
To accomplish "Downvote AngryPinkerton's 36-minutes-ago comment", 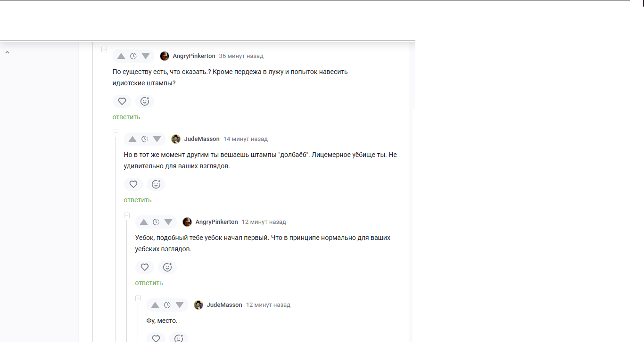I will 146,56.
